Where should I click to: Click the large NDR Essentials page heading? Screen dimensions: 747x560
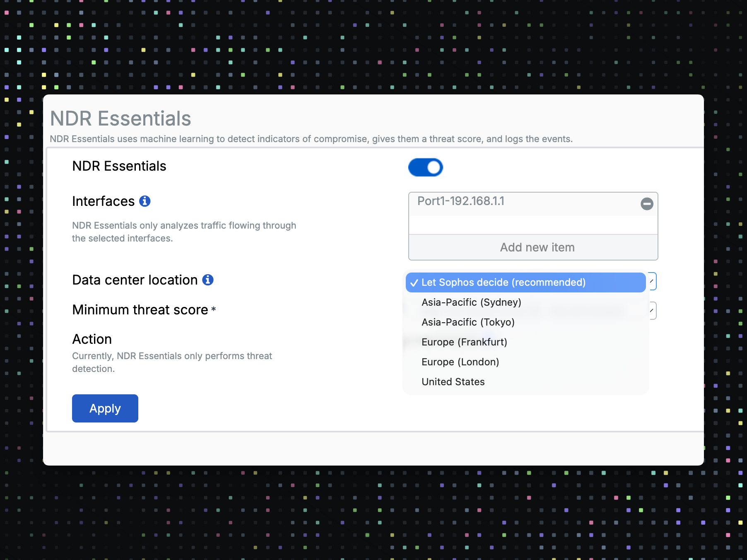tap(120, 118)
